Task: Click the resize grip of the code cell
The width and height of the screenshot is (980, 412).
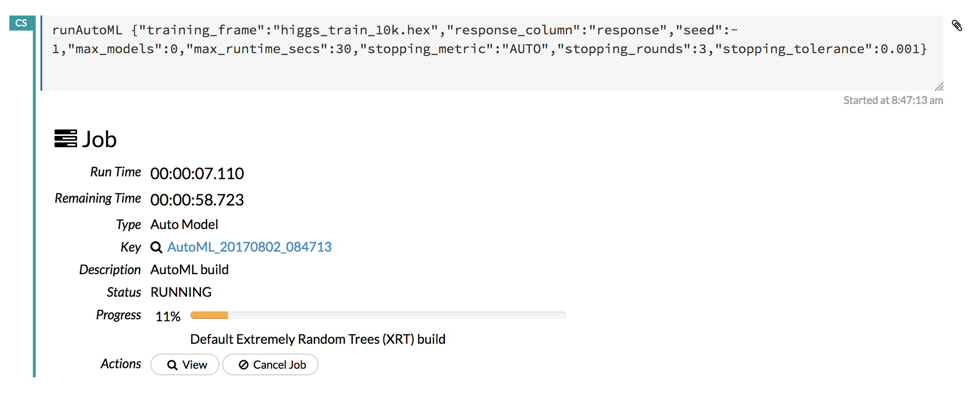Action: (939, 86)
